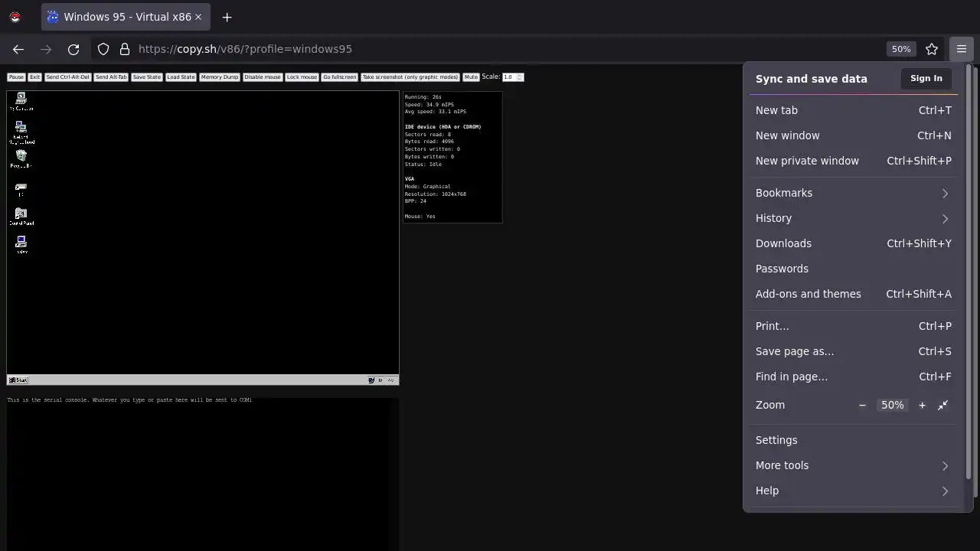Click Save State button
980x551 pixels.
147,77
